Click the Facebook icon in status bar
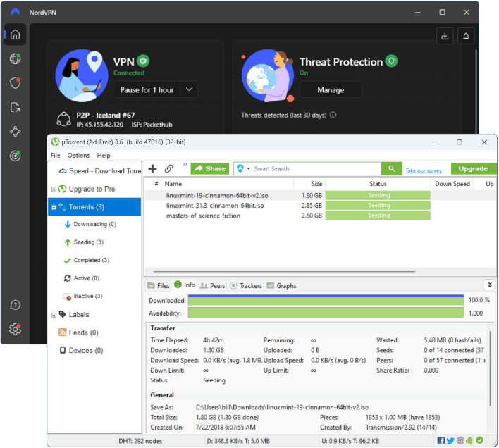This screenshot has width=499, height=448. point(441,441)
